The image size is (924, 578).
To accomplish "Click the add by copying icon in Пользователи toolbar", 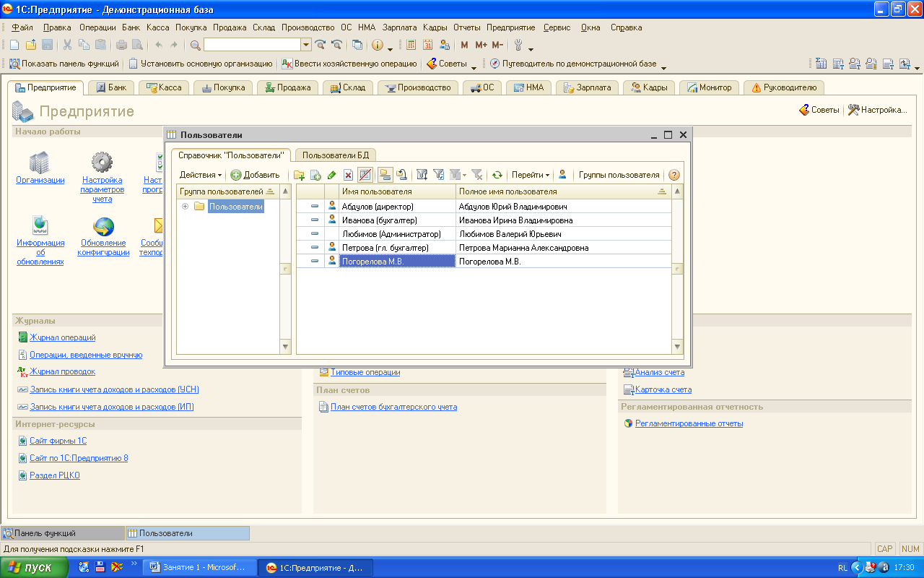I will pyautogui.click(x=315, y=175).
